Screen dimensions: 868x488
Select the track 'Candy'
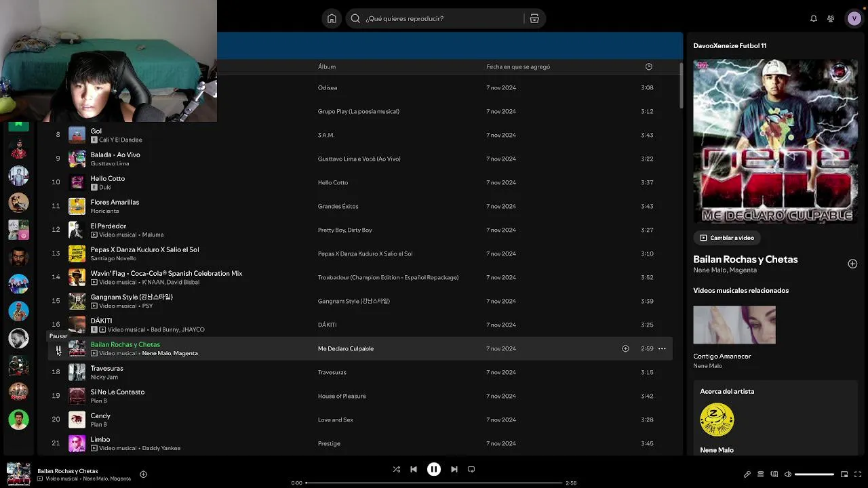tap(100, 415)
